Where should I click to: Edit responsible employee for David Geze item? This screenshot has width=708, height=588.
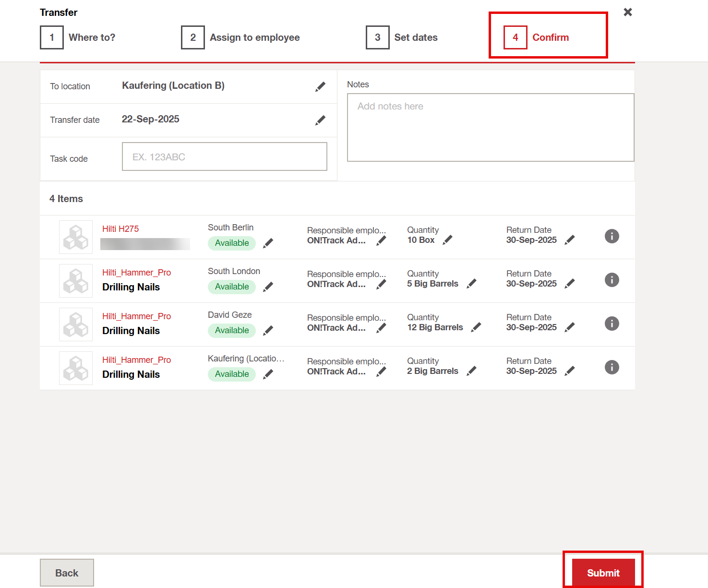pos(381,328)
